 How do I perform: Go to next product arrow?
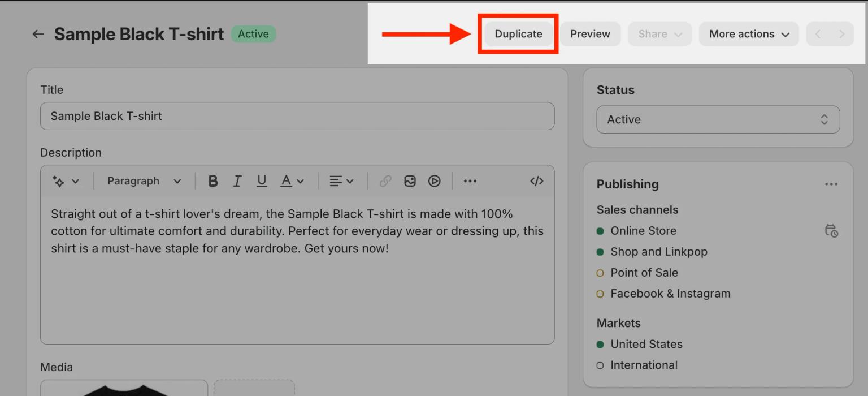[842, 34]
